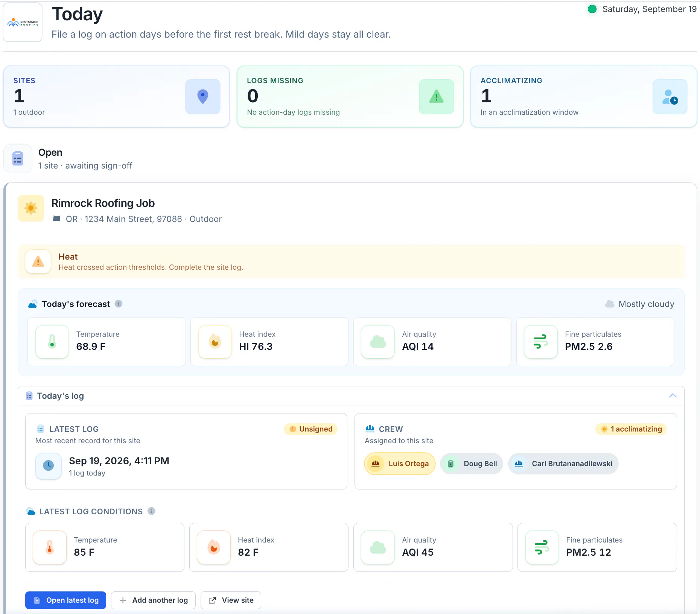Click the Heat alert warning icon
The height and width of the screenshot is (614, 700).
tap(38, 261)
